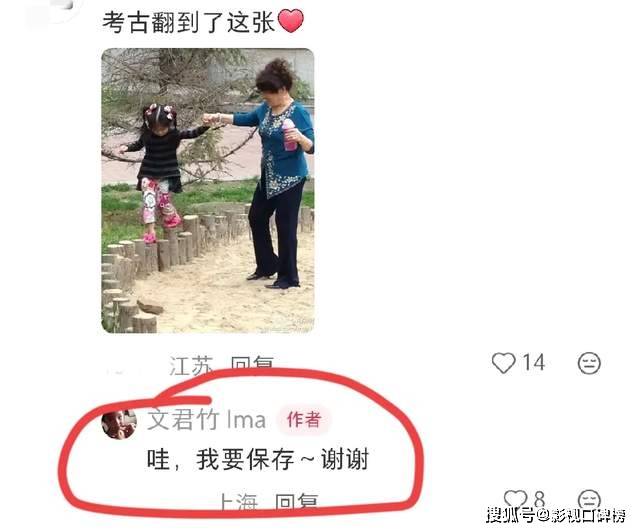Click the 上海 location label

click(x=239, y=501)
